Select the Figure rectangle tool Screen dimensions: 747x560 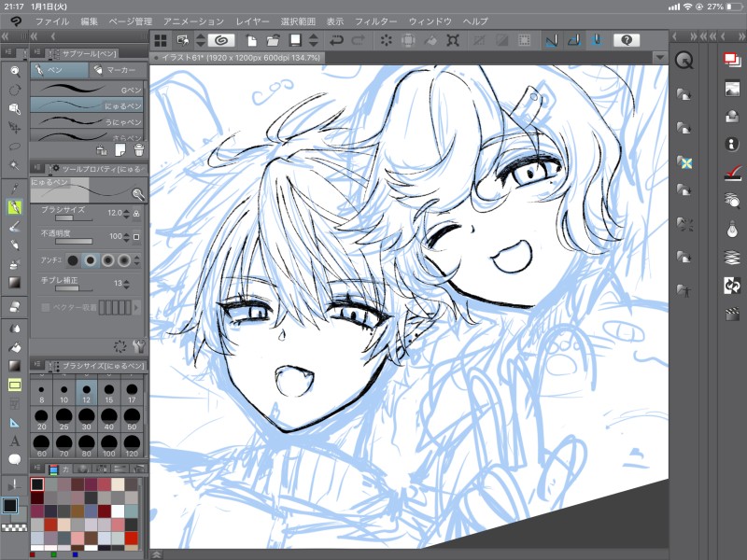[15, 385]
